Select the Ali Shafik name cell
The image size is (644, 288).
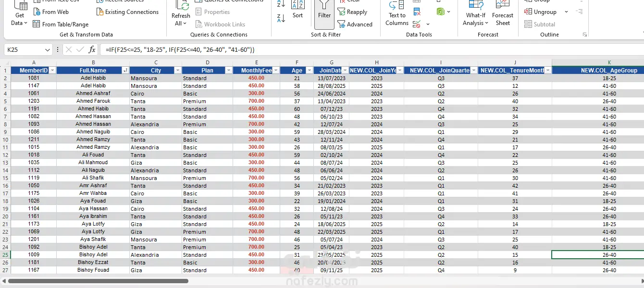tap(93, 178)
